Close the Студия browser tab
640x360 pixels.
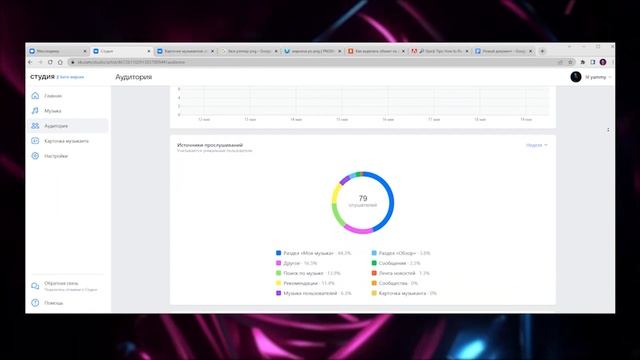coord(149,51)
